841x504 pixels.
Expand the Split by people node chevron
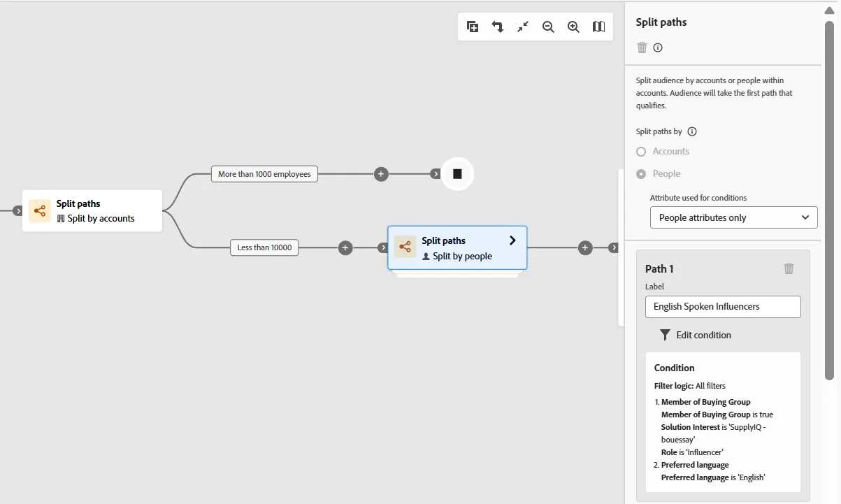pyautogui.click(x=512, y=240)
